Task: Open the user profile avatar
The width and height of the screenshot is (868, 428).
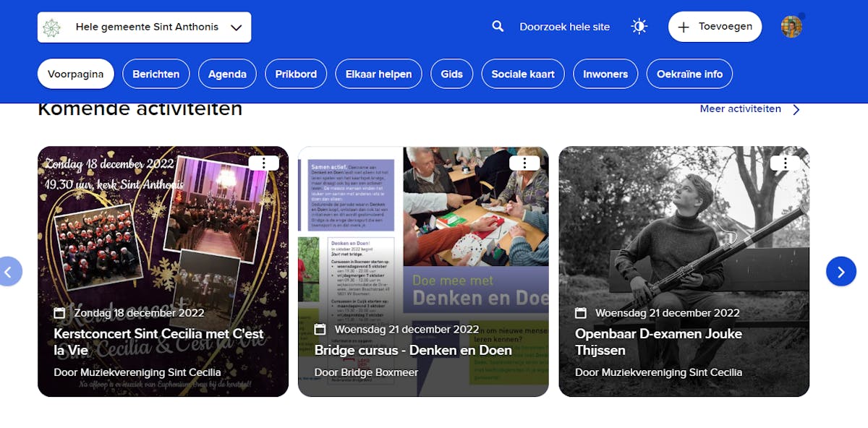Action: 791,27
